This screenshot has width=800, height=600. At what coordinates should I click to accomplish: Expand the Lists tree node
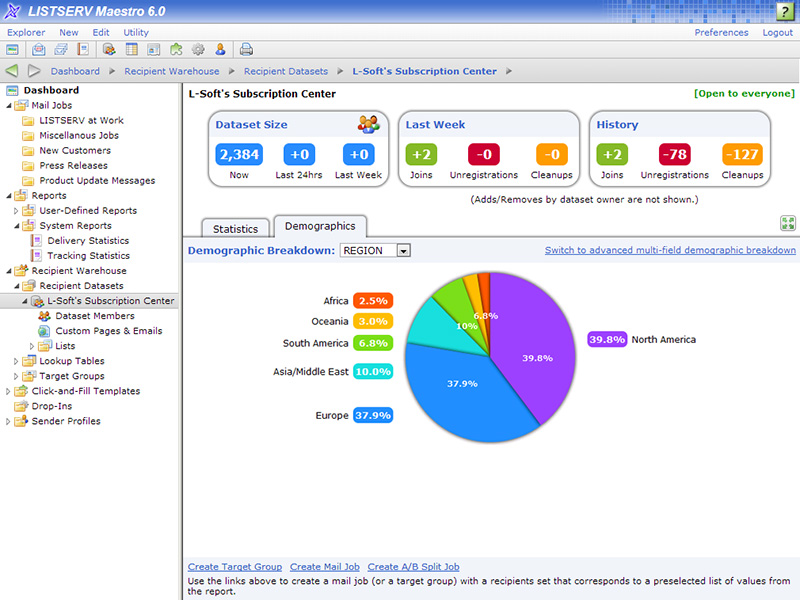tap(32, 346)
